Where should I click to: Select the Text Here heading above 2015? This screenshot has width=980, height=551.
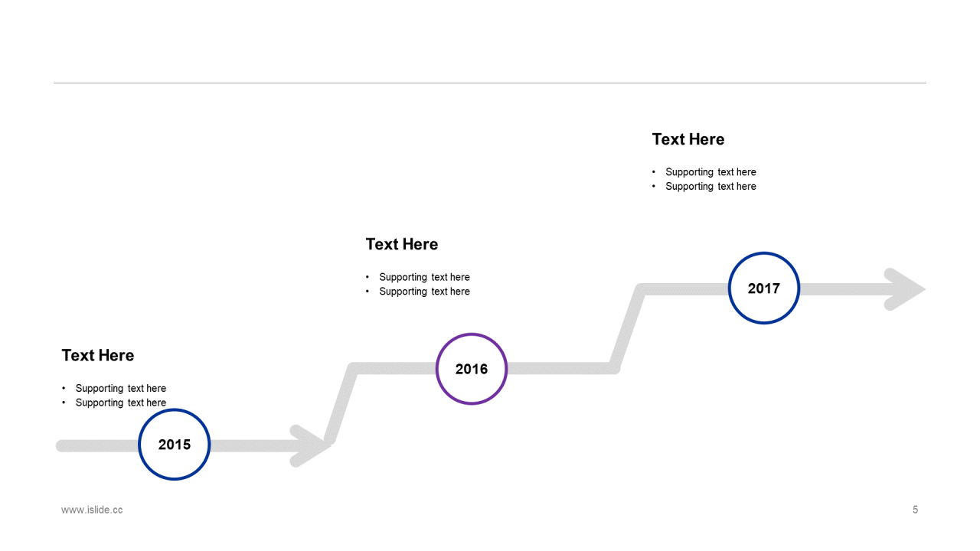(x=98, y=356)
